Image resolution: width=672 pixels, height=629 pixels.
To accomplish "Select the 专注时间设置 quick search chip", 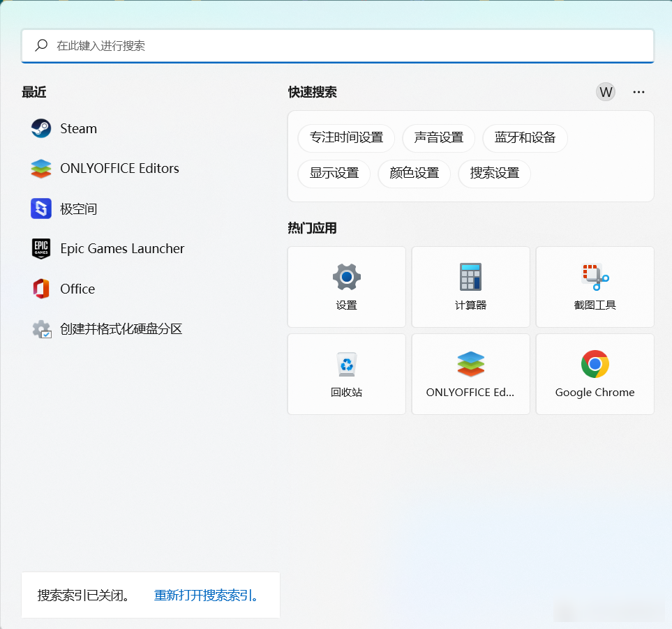I will (346, 138).
